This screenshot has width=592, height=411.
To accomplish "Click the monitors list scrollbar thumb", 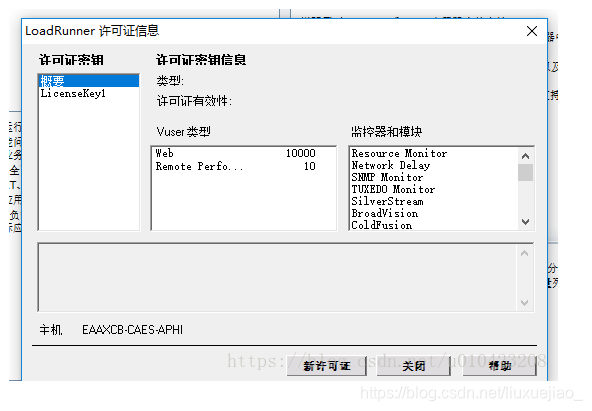I will point(525,172).
